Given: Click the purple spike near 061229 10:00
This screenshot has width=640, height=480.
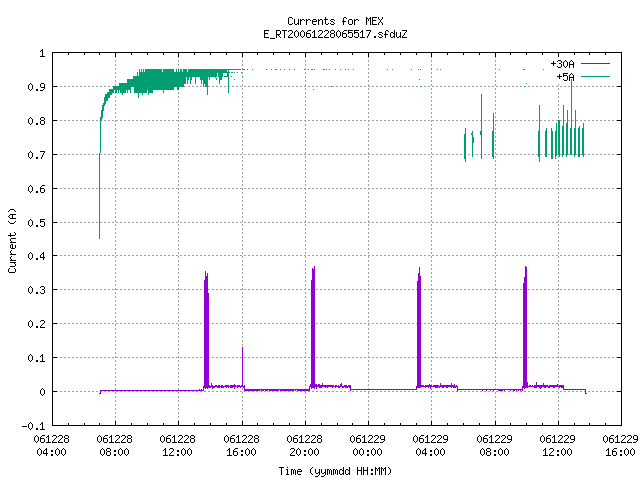Looking at the screenshot, I should [525, 327].
